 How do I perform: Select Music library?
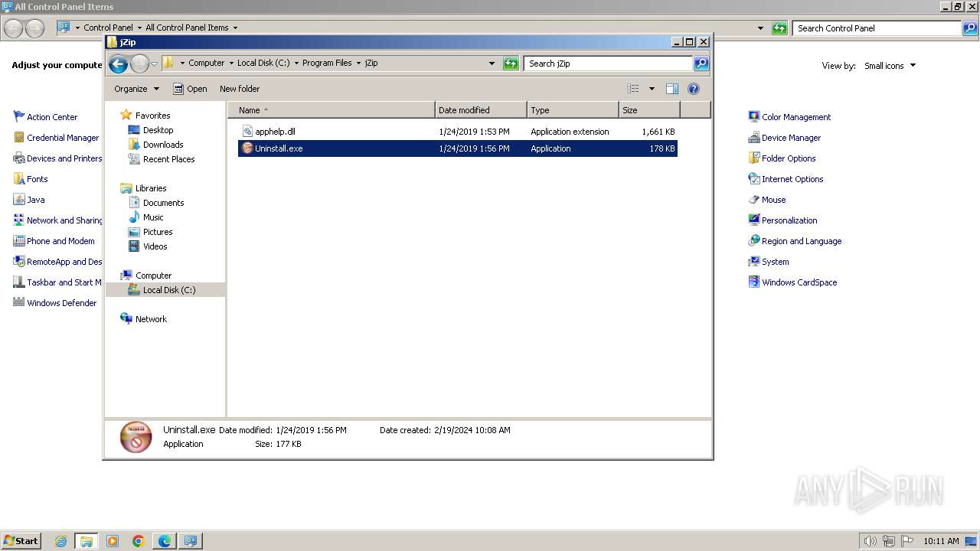click(x=153, y=217)
